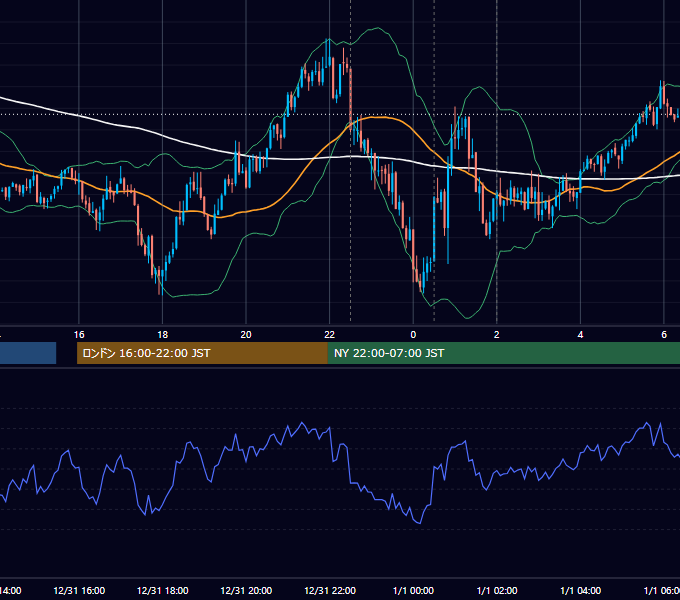Image resolution: width=680 pixels, height=600 pixels.
Task: Click the 12/31 22:00 time label
Action: pos(330,591)
